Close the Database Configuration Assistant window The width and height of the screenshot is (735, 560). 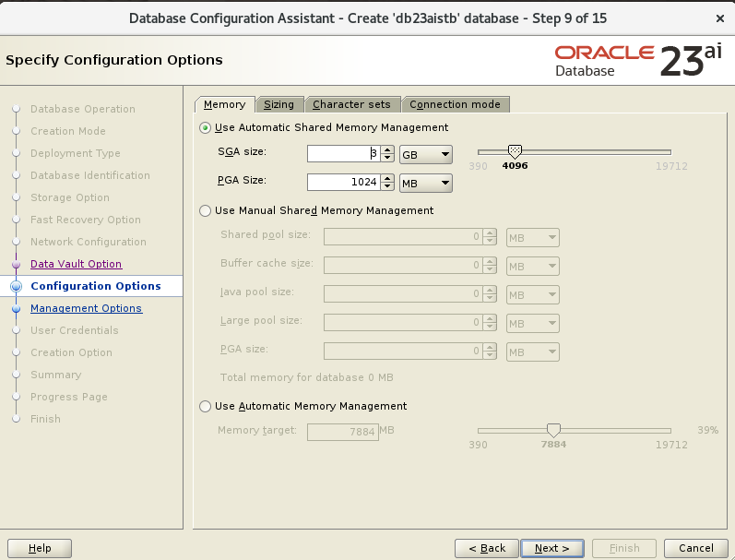click(x=720, y=18)
